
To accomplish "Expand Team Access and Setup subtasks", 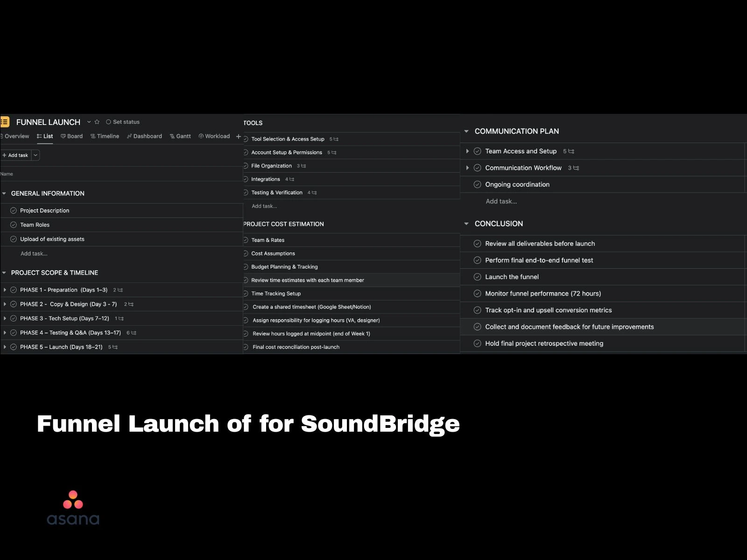I will (467, 151).
